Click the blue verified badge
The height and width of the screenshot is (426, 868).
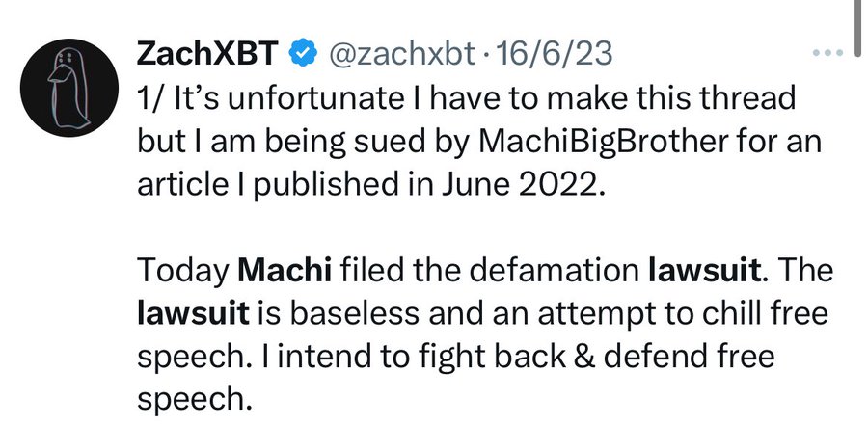pyautogui.click(x=304, y=55)
